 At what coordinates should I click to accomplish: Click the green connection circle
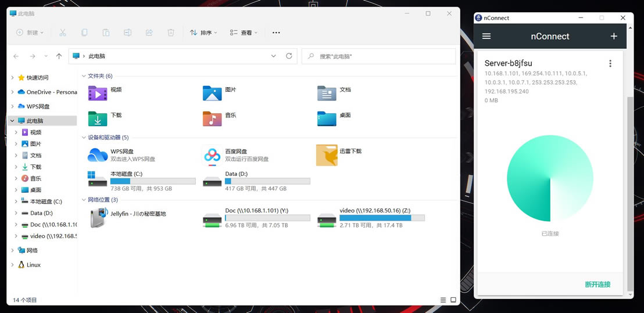pos(550,178)
